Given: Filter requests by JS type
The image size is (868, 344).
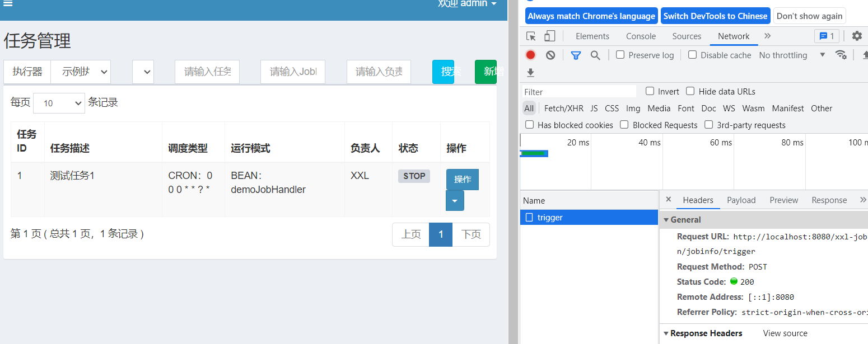Looking at the screenshot, I should pos(594,108).
